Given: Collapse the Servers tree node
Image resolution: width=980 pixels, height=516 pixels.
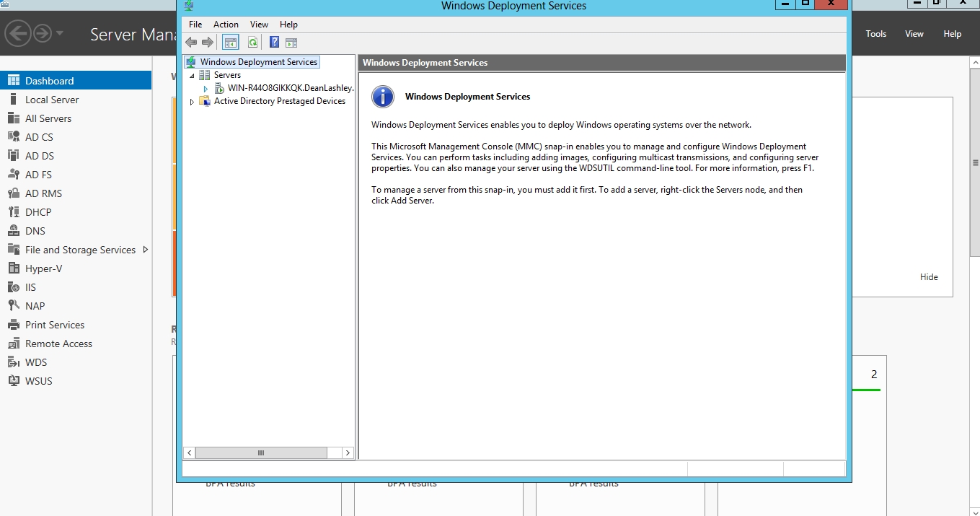Looking at the screenshot, I should pyautogui.click(x=192, y=75).
